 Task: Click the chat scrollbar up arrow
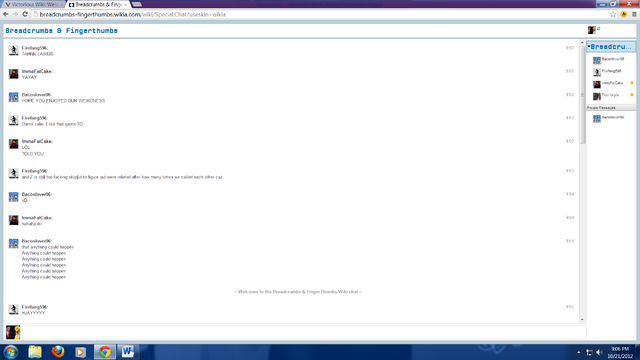pos(582,42)
